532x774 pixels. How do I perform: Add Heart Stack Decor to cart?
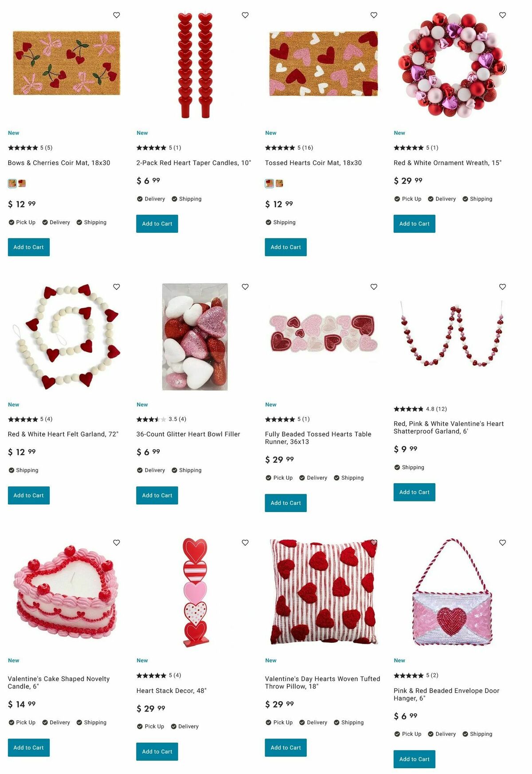157,751
